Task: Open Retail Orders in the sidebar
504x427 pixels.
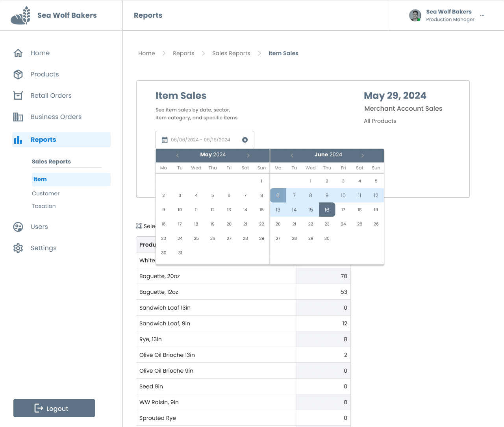Action: click(x=51, y=96)
